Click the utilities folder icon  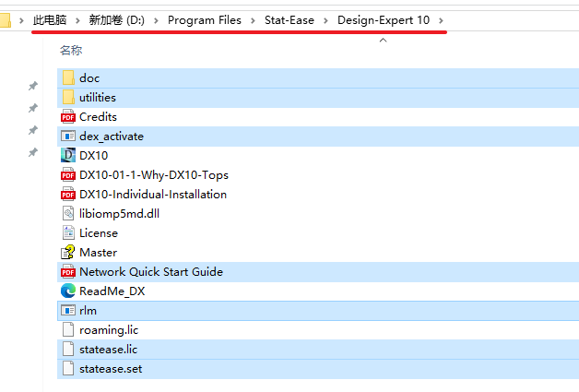point(67,98)
